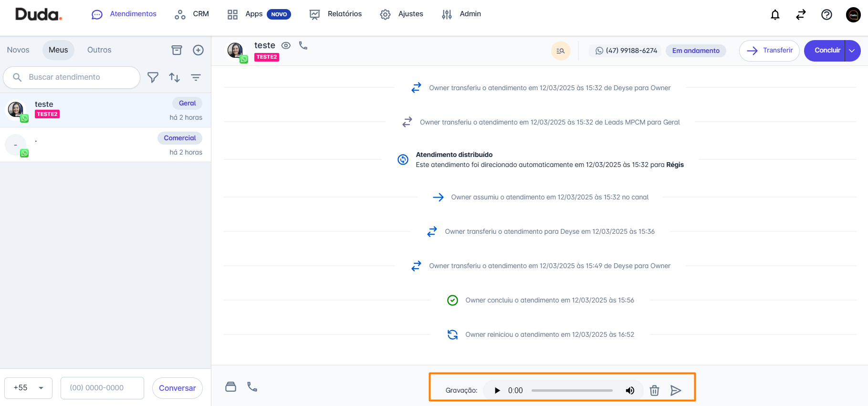The height and width of the screenshot is (406, 868).
Task: Switch to the Novos tab
Action: pos(18,50)
